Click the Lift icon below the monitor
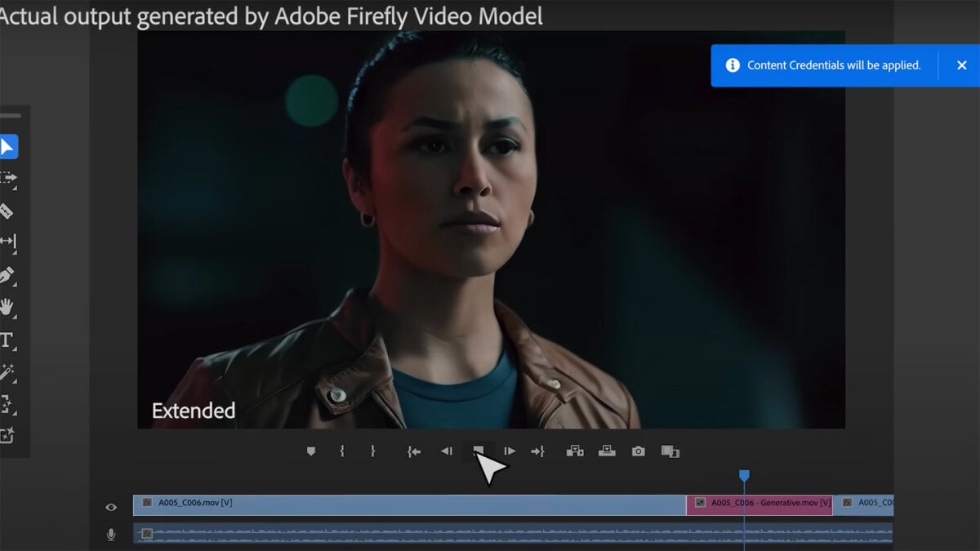980x551 pixels. pos(576,450)
